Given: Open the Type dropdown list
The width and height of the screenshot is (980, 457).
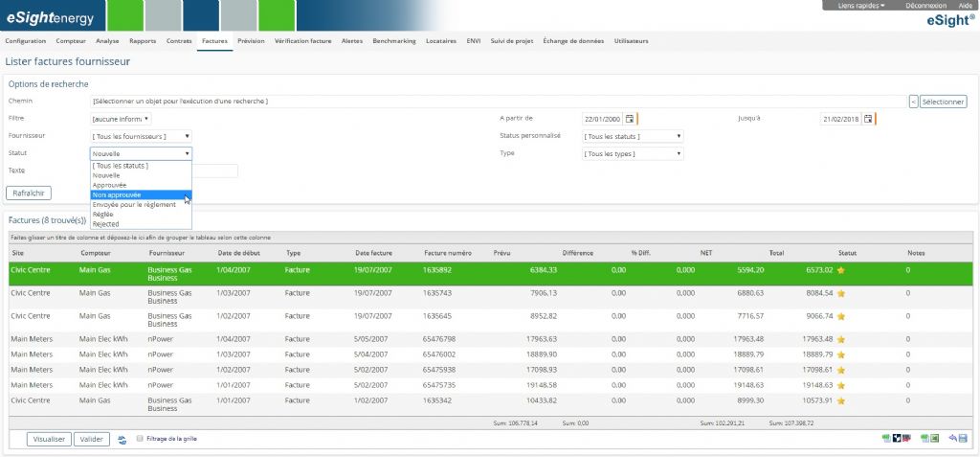Looking at the screenshot, I should pos(634,153).
